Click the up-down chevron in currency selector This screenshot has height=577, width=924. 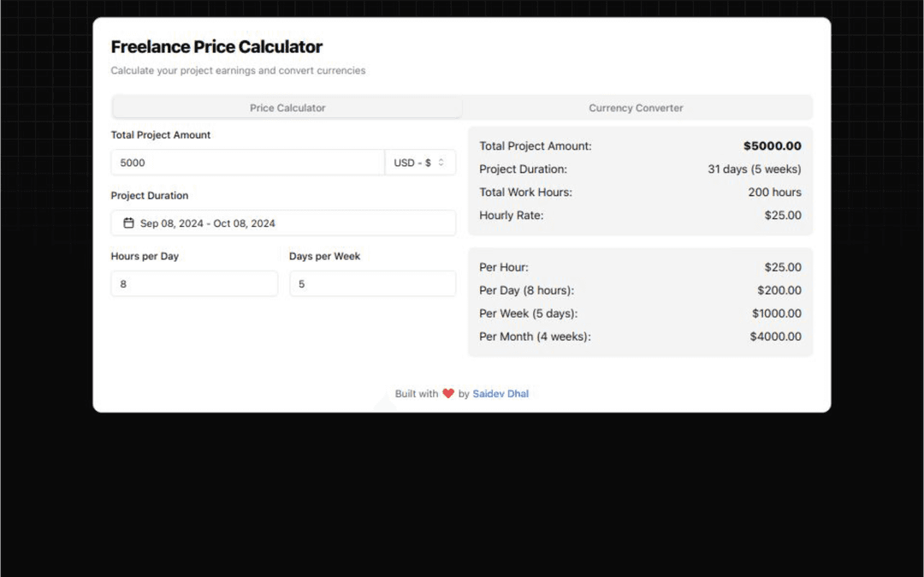[441, 163]
